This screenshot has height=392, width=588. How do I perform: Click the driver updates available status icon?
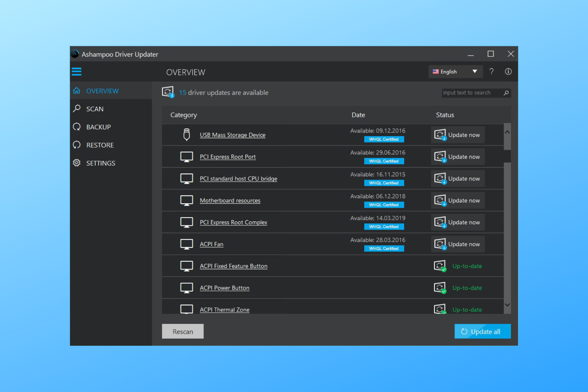[168, 92]
